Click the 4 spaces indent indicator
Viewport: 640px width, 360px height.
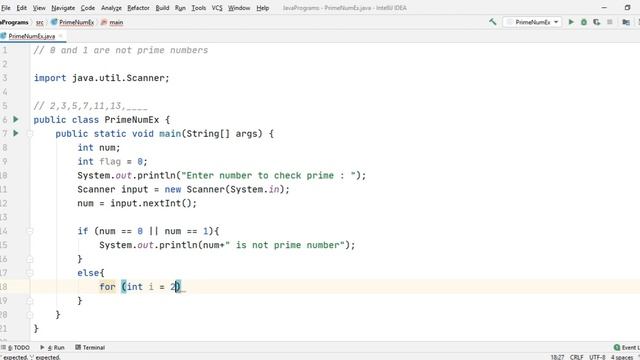pos(622,357)
